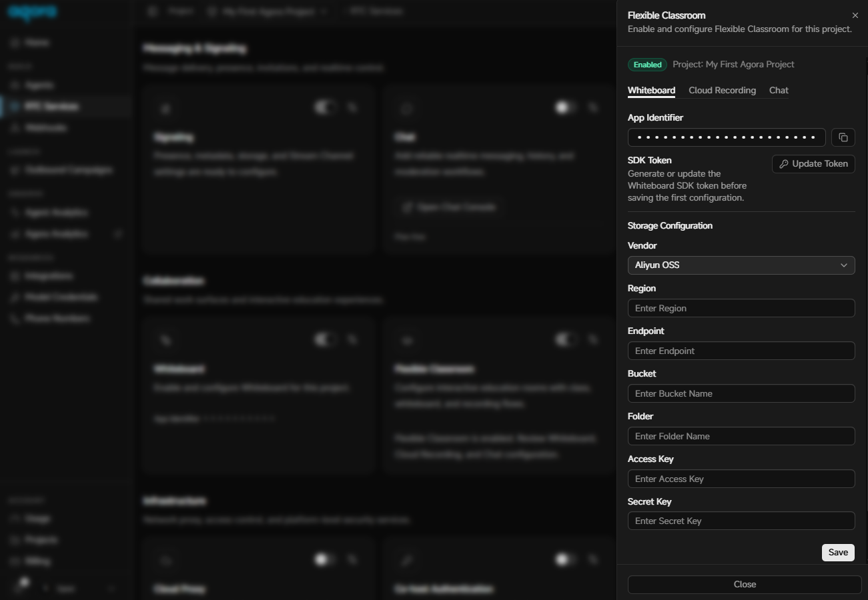Viewport: 868px width, 600px height.
Task: Click the 'Project: My First Agora Project' text
Action: (x=733, y=65)
